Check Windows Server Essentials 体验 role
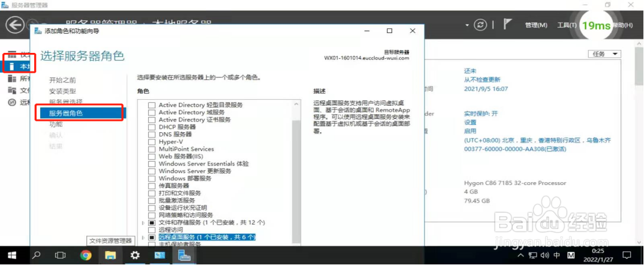This screenshot has width=644, height=265. point(152,164)
